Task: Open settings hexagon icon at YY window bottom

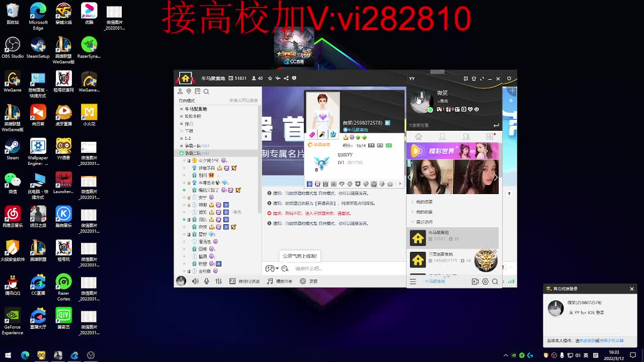Action: tap(485, 282)
